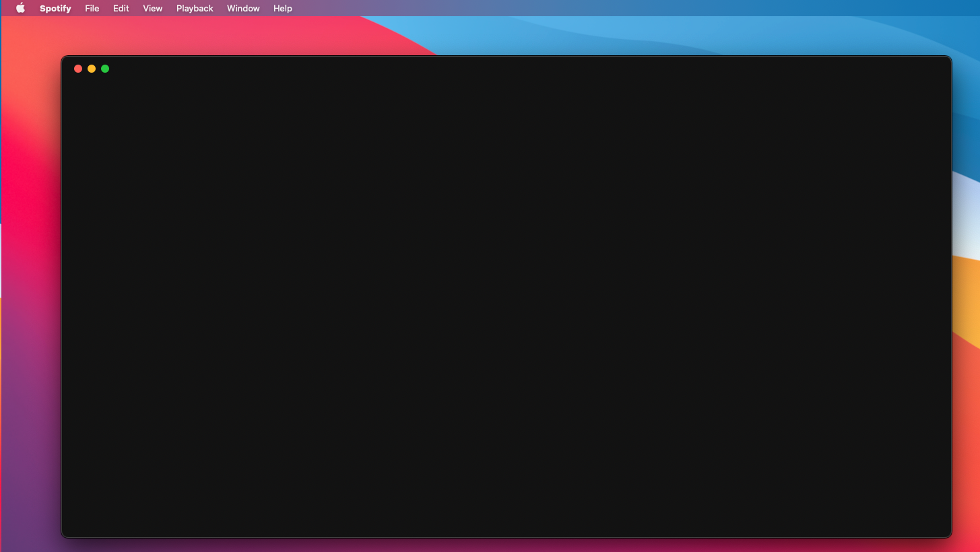Click the desktop wallpaper below the Spotify window

[x=505, y=545]
